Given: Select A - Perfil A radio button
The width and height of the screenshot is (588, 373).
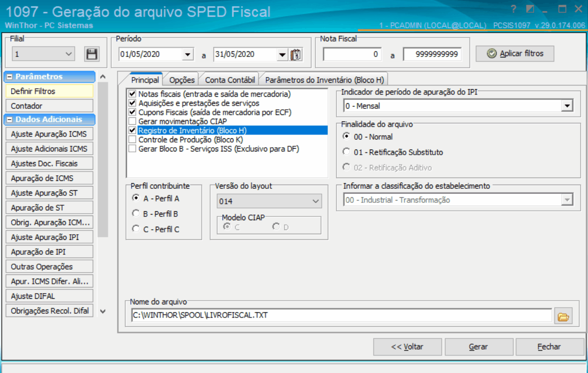Looking at the screenshot, I should (x=136, y=198).
